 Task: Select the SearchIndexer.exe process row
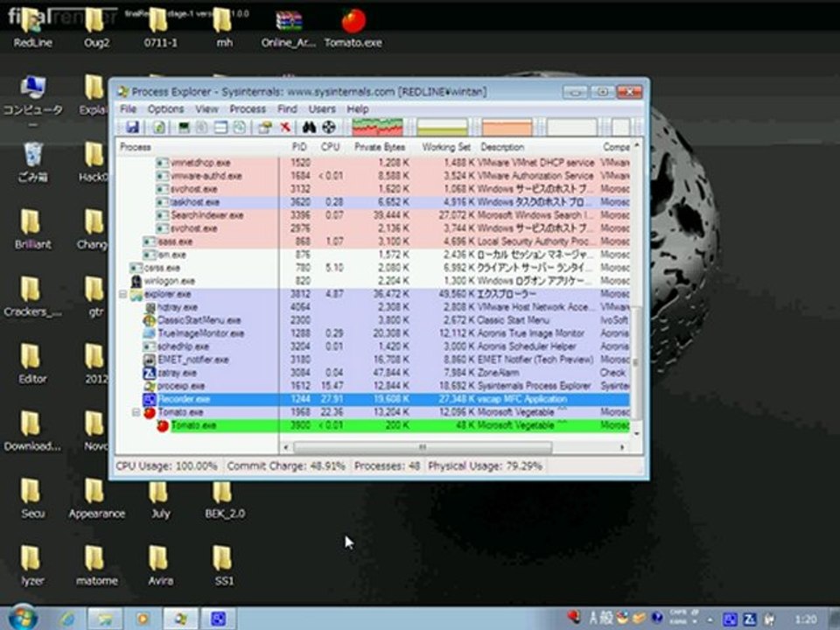click(373, 215)
